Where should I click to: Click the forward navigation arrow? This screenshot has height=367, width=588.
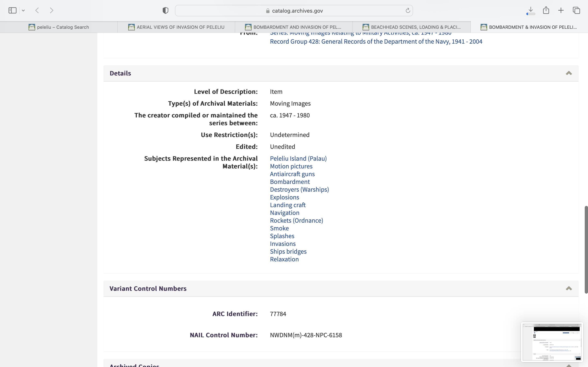[x=51, y=10]
